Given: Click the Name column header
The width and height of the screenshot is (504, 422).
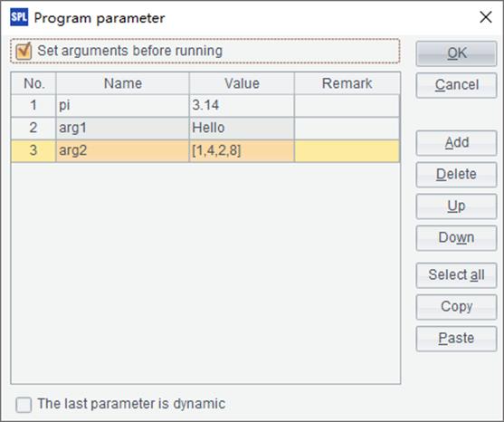Looking at the screenshot, I should click(x=122, y=83).
